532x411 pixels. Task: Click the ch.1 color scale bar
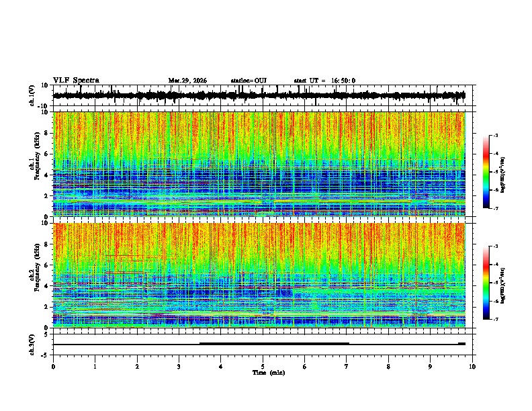[486, 172]
